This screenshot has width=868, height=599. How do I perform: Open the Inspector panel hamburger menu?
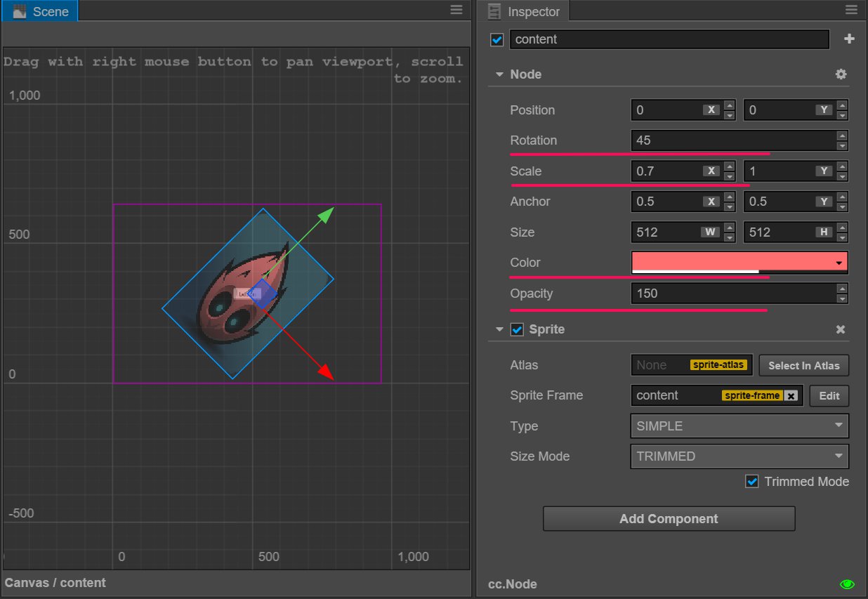tap(852, 10)
